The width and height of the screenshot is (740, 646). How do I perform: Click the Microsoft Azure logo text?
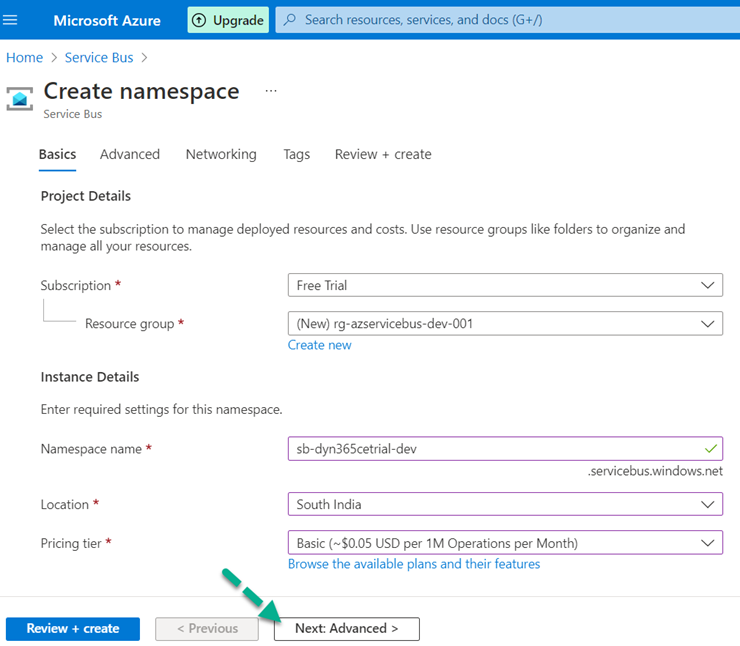(x=107, y=20)
